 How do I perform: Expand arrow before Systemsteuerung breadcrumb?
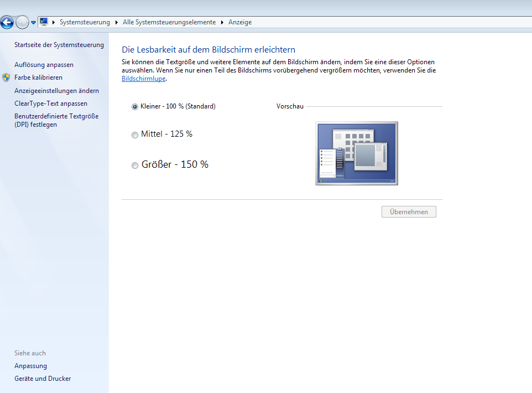[53, 23]
